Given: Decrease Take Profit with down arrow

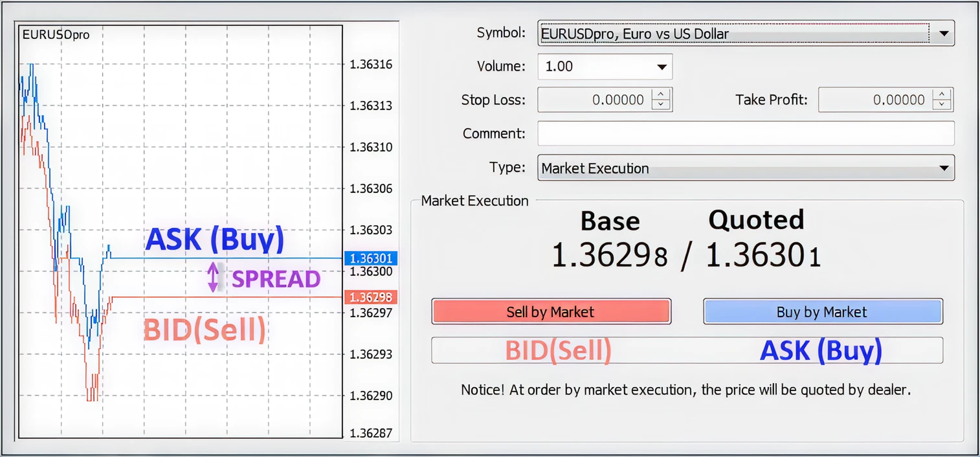Looking at the screenshot, I should pos(942,105).
